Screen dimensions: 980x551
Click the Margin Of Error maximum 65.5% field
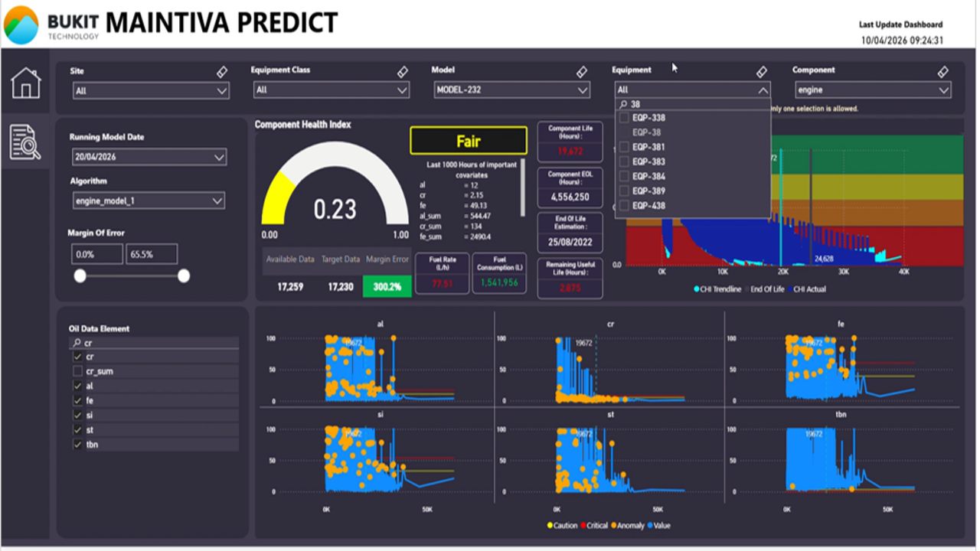pos(152,254)
